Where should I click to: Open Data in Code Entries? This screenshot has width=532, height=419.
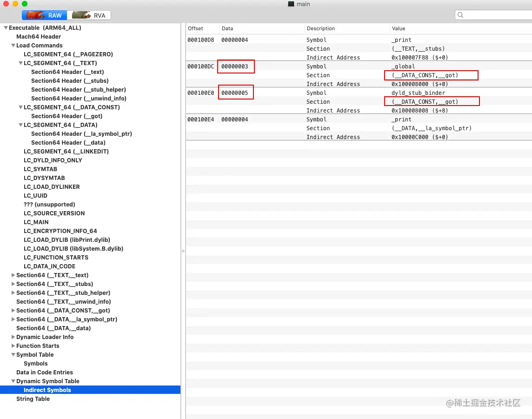(45, 372)
